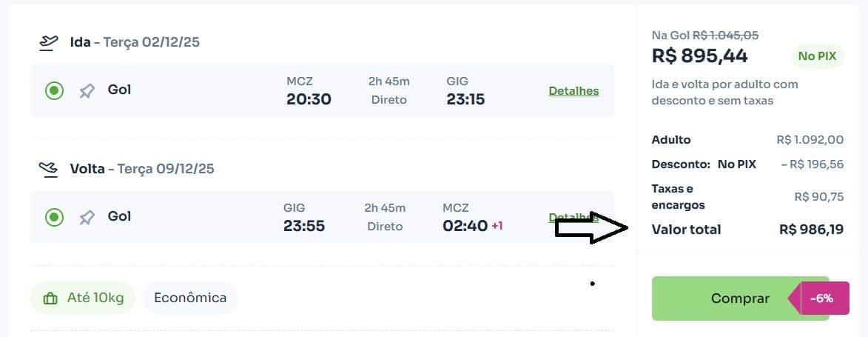Click the landing plane icon beside Volta

coord(49,169)
